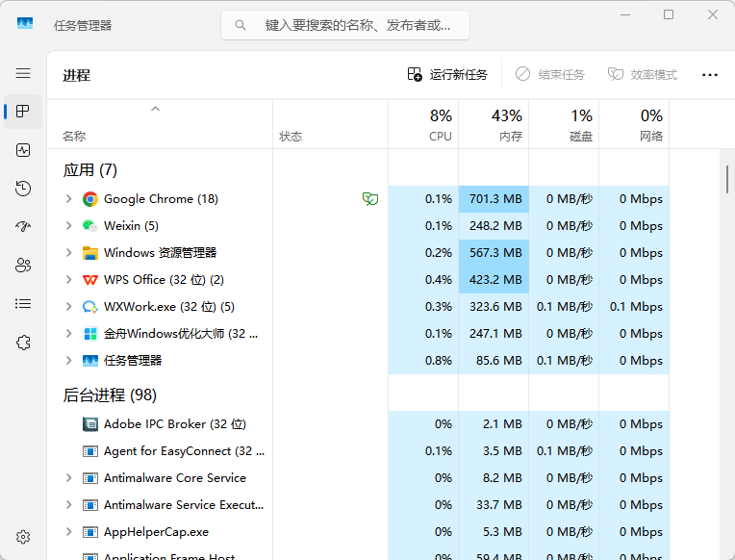Click the efficiency mode leaf on Chrome row
Screen dimensions: 735x560
click(x=370, y=199)
